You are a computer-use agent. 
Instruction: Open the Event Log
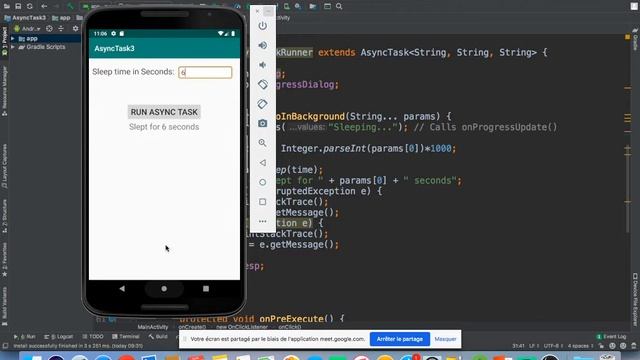pyautogui.click(x=611, y=337)
